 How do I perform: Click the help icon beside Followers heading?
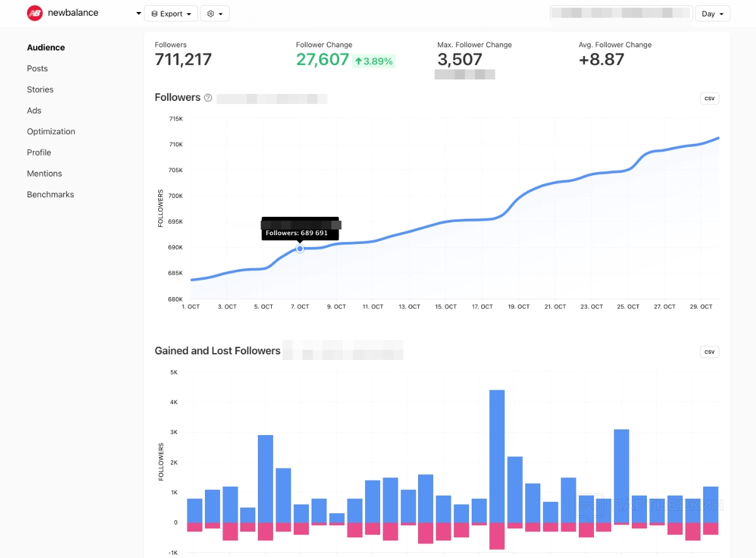point(208,98)
